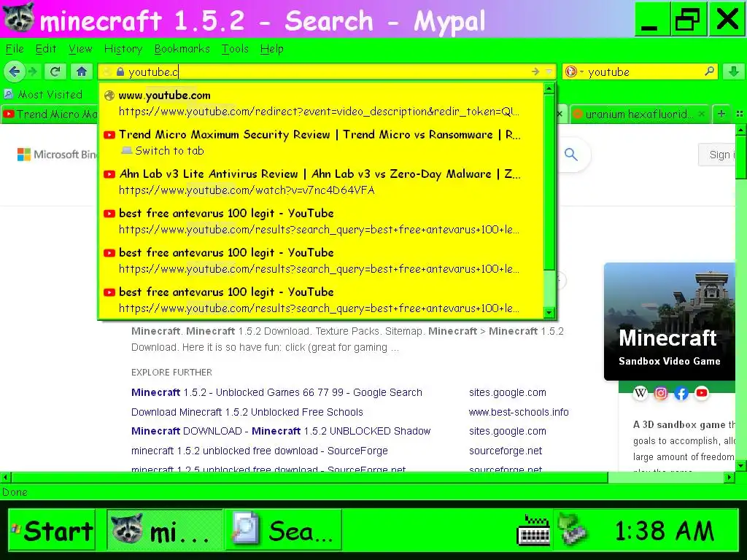Click the Sign in button
The image size is (747, 560).
tap(718, 155)
